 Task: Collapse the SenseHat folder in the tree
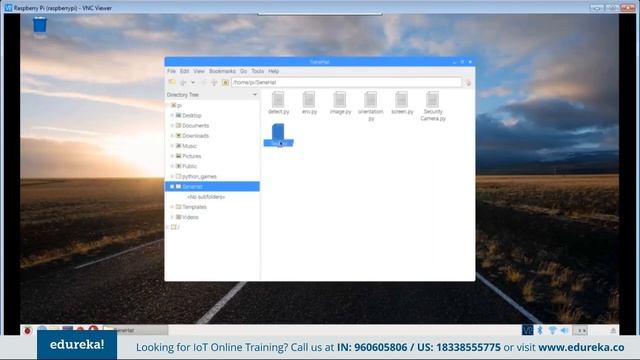pyautogui.click(x=172, y=187)
